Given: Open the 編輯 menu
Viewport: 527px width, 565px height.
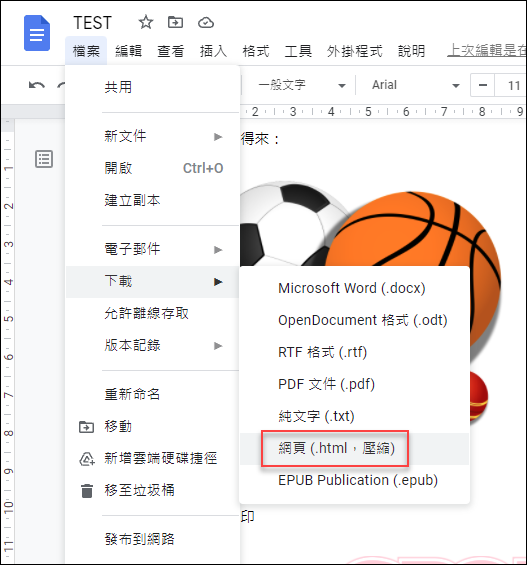Looking at the screenshot, I should [129, 51].
